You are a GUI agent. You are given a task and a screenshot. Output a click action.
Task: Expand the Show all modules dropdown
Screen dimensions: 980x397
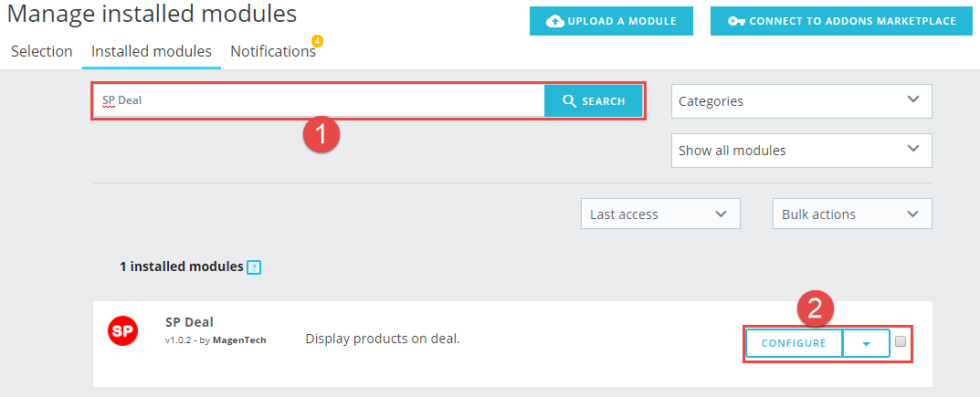(801, 151)
